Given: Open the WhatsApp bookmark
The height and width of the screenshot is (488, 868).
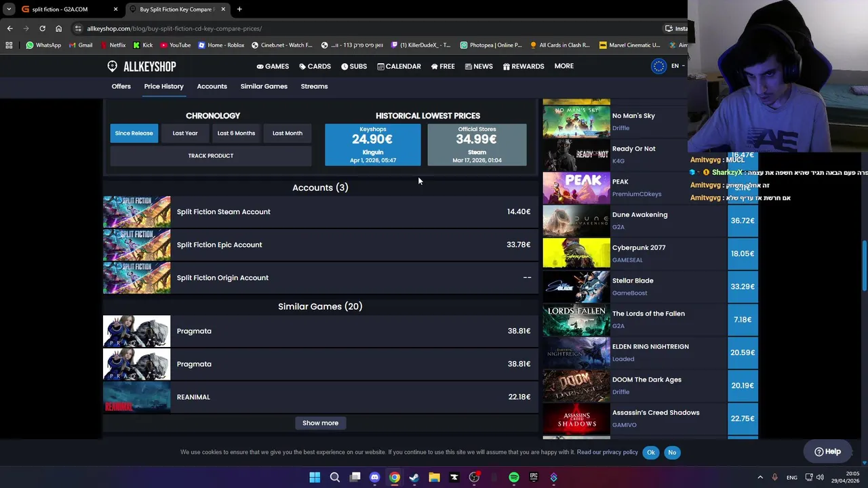Looking at the screenshot, I should pos(43,45).
